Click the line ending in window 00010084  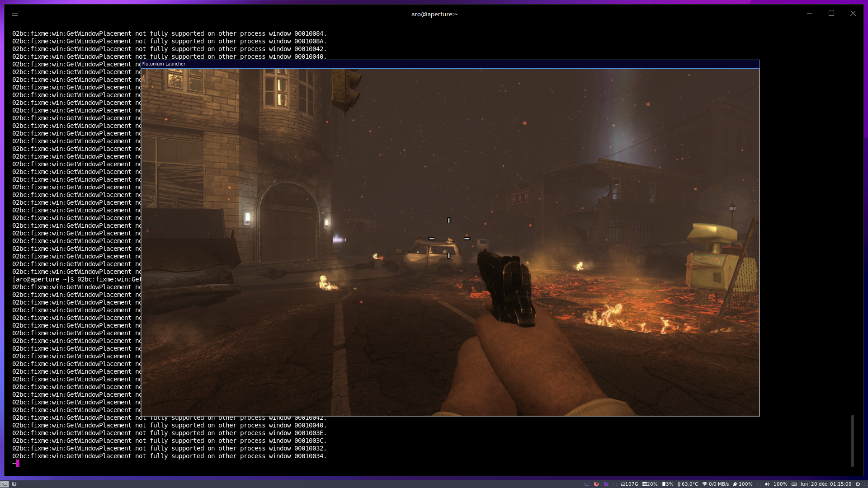(x=169, y=33)
